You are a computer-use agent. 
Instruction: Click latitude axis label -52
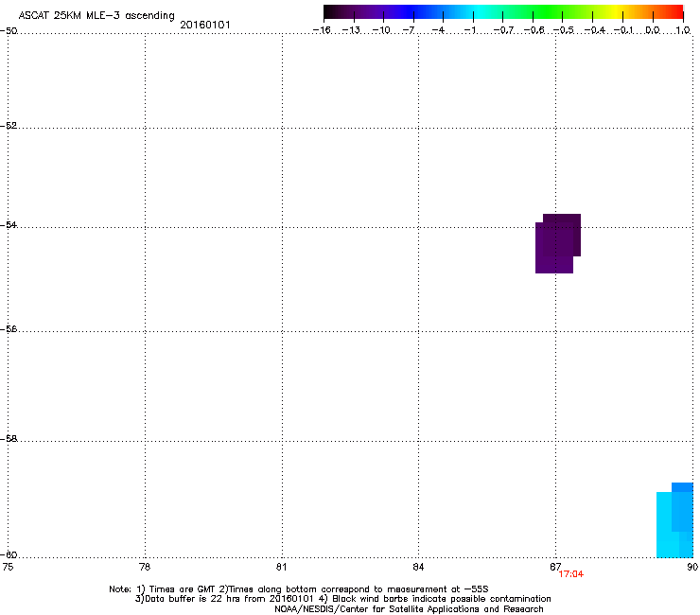click(9, 126)
